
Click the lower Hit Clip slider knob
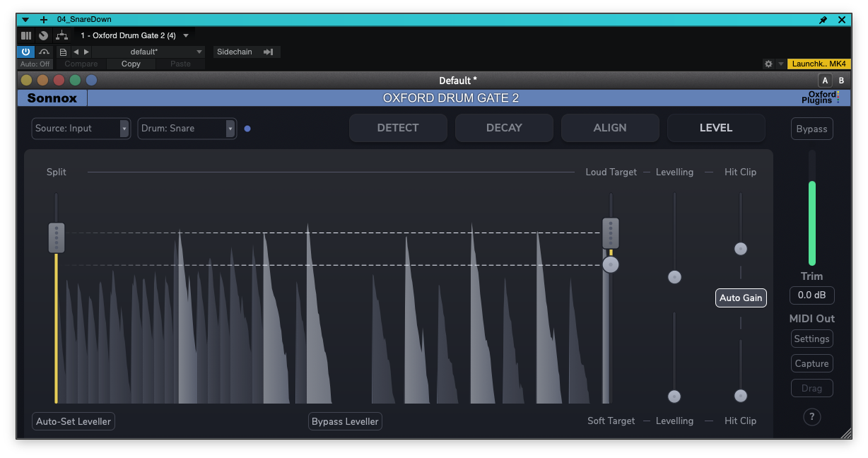[740, 396]
